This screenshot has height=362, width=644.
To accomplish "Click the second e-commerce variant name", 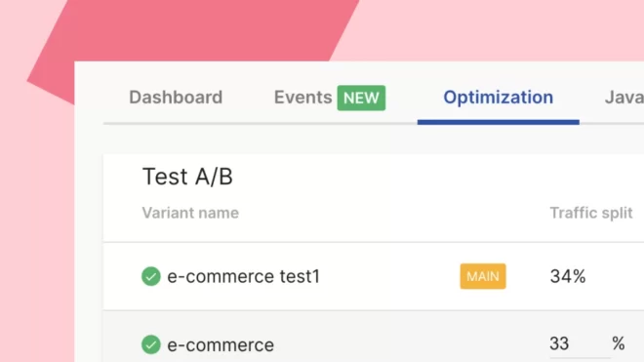I will tap(221, 344).
